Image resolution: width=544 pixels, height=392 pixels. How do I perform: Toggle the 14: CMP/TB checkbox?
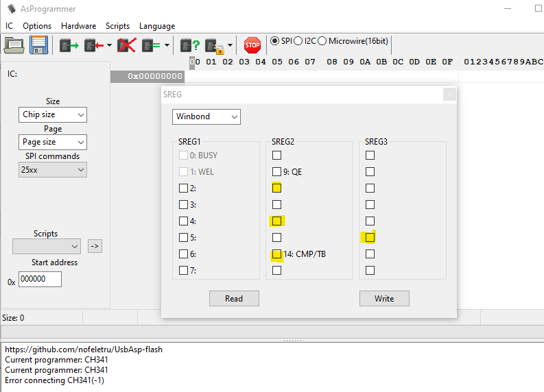point(276,254)
